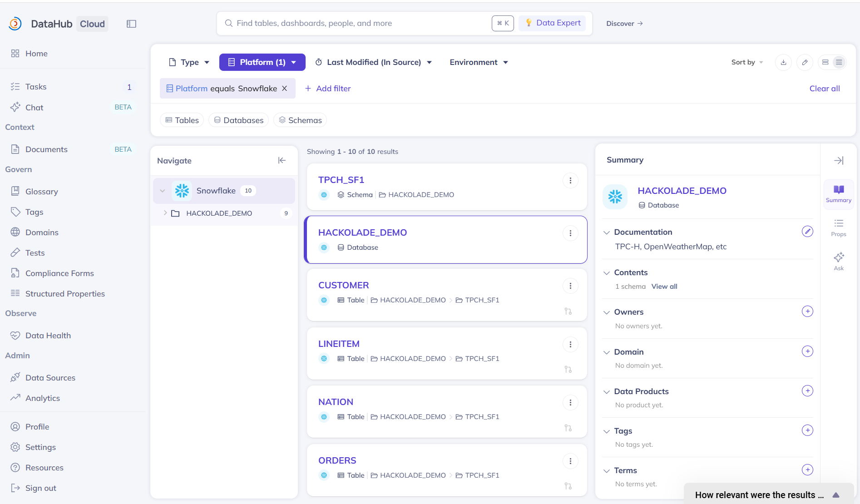Click the Clear all filters link

point(824,89)
